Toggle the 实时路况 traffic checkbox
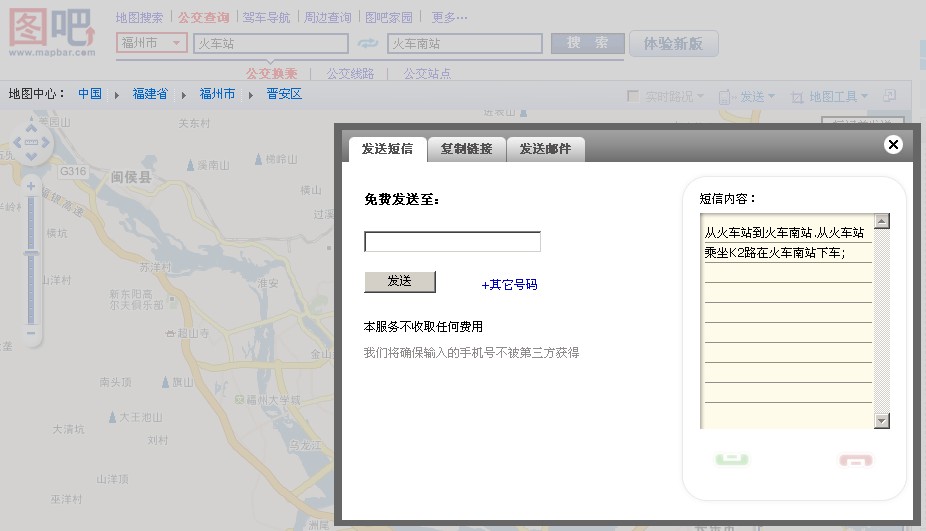Image resolution: width=926 pixels, height=531 pixels. click(632, 96)
